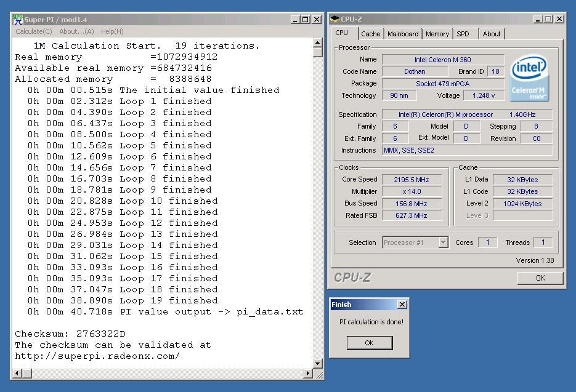
Task: Click the Technology value '90 nm'
Action: (x=399, y=95)
